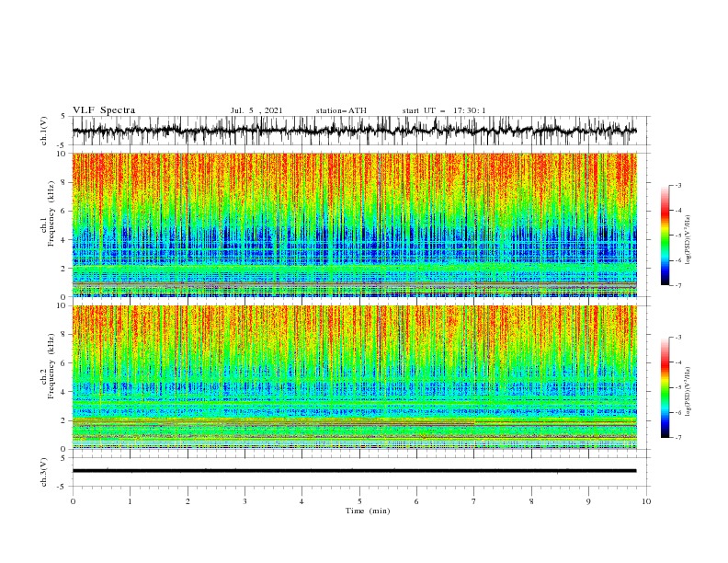Click the ch.1 "Frequency (kHz)" axis label
Image resolution: width=728 pixels, height=563 pixels.
(x=51, y=213)
